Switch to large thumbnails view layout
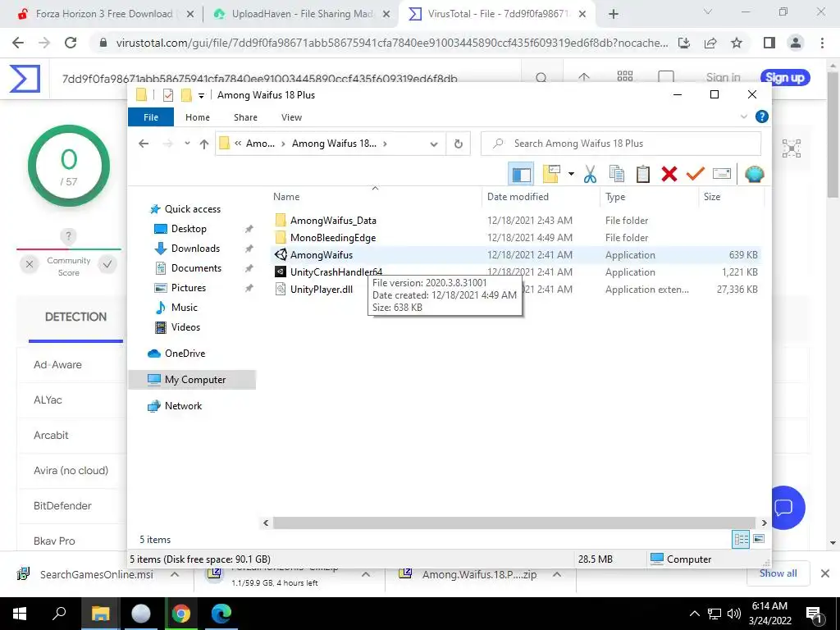The height and width of the screenshot is (630, 840). [x=759, y=539]
